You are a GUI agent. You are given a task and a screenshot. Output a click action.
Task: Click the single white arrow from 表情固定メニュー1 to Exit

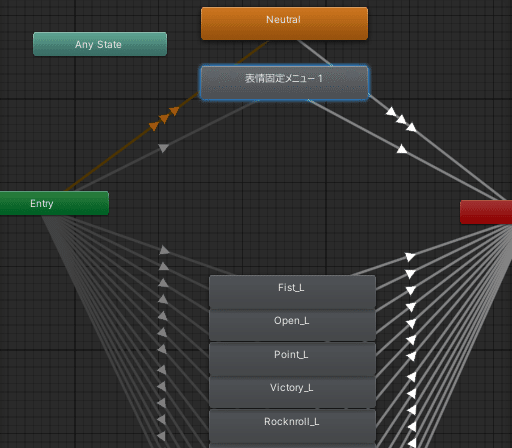click(x=402, y=149)
